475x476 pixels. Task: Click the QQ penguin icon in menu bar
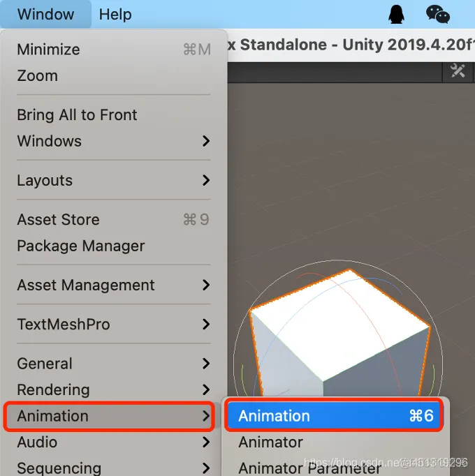pyautogui.click(x=397, y=14)
